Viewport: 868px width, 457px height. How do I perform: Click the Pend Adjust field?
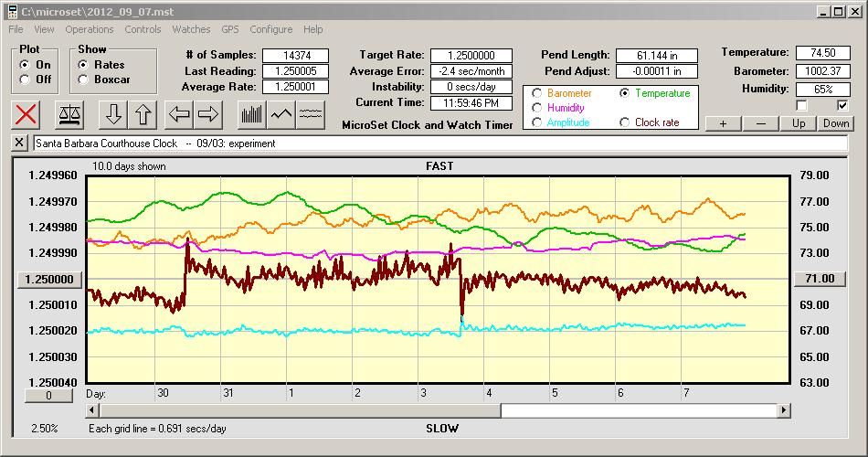point(657,71)
